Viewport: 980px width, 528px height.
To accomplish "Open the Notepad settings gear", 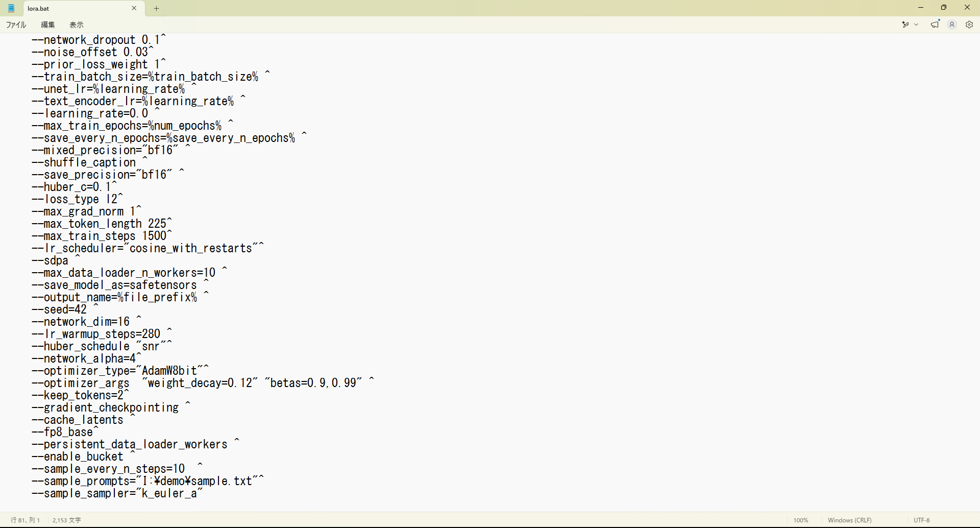I will click(969, 25).
